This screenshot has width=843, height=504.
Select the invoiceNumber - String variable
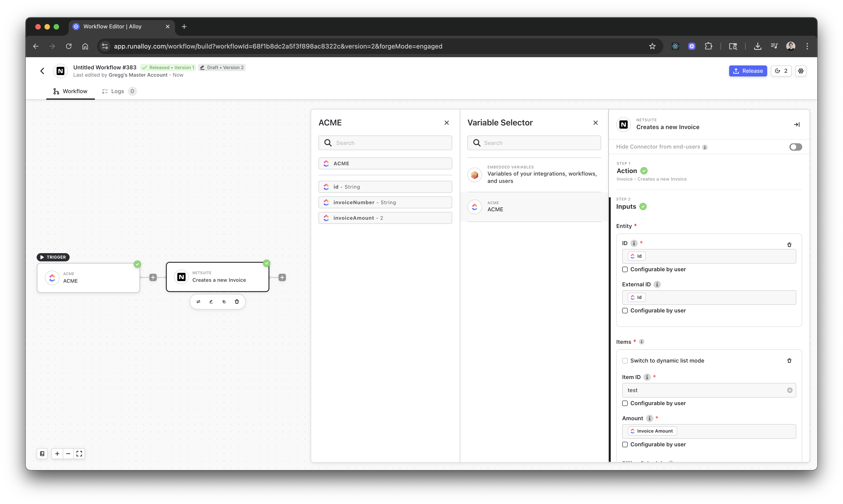click(x=385, y=202)
